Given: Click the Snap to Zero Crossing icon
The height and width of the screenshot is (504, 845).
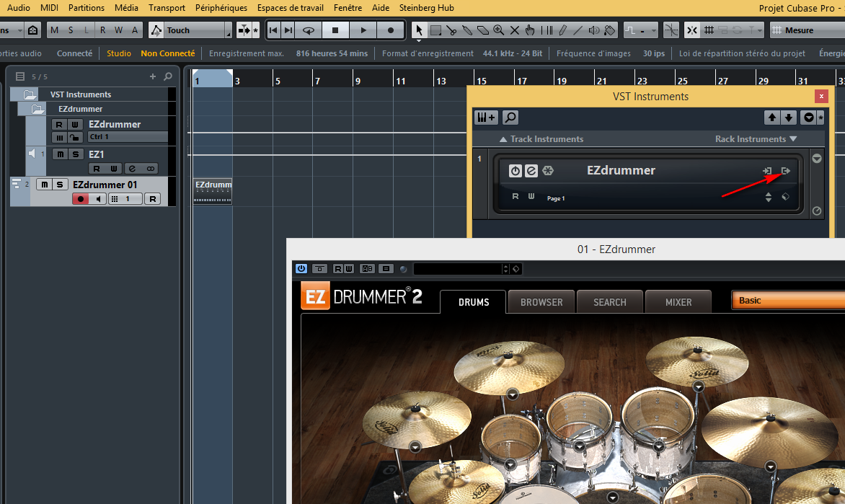Looking at the screenshot, I should [671, 30].
